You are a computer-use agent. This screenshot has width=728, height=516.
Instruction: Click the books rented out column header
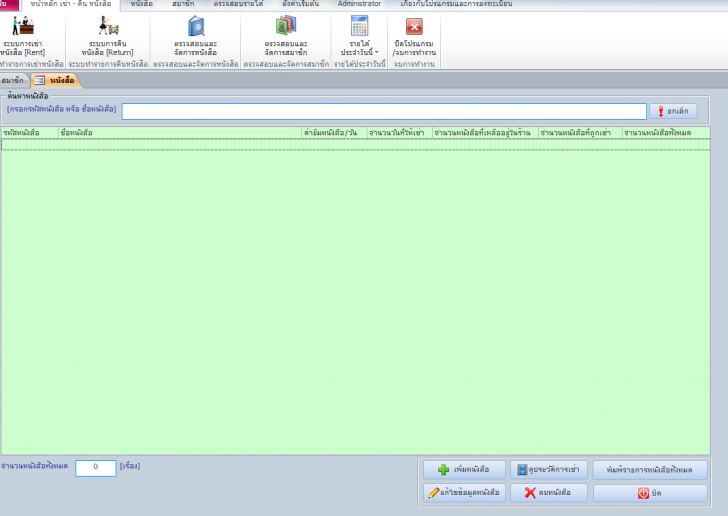tap(580, 133)
